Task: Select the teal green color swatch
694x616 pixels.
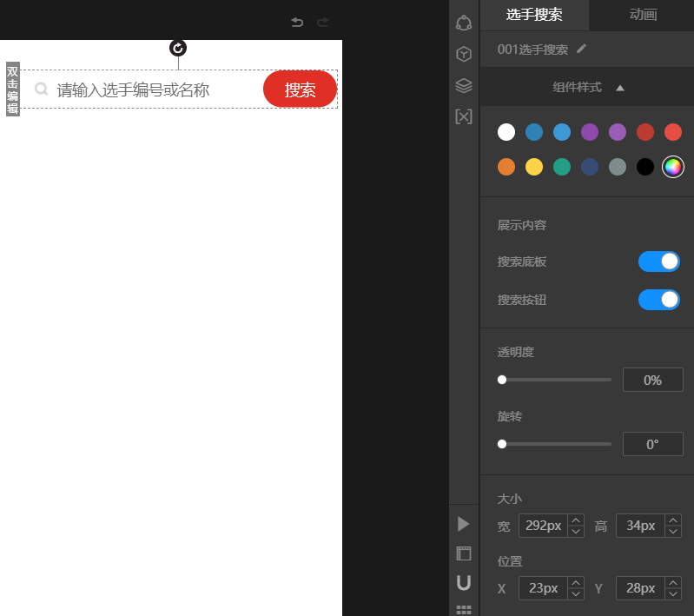Action: point(562,167)
